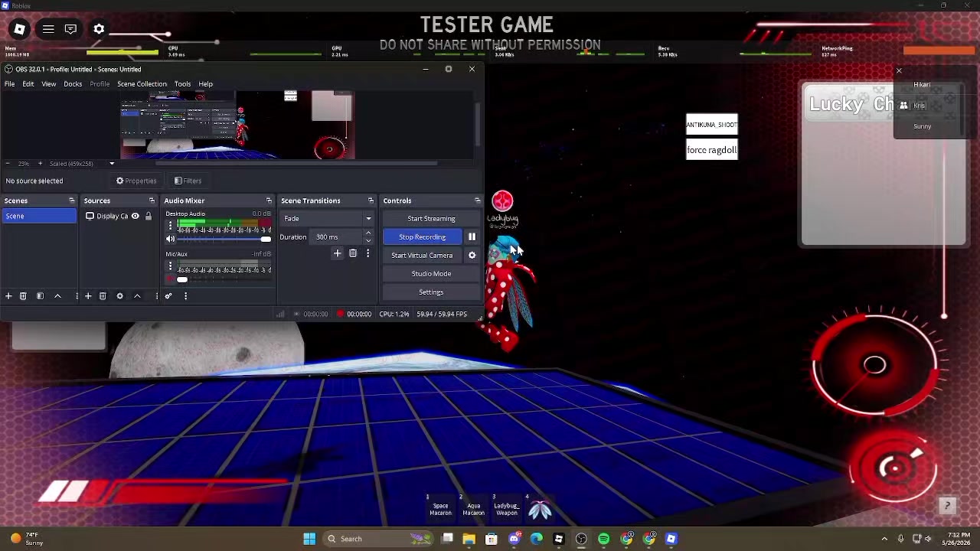Open Windows Start menu
The image size is (980, 551).
pyautogui.click(x=309, y=539)
